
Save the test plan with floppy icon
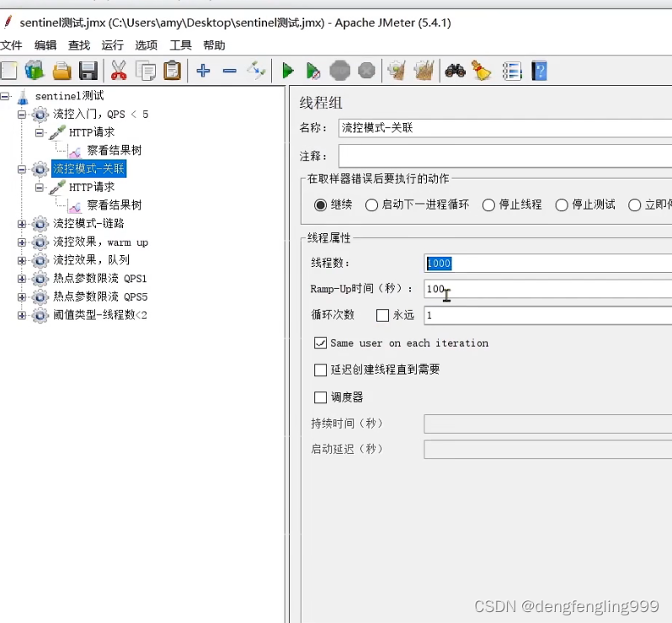88,71
